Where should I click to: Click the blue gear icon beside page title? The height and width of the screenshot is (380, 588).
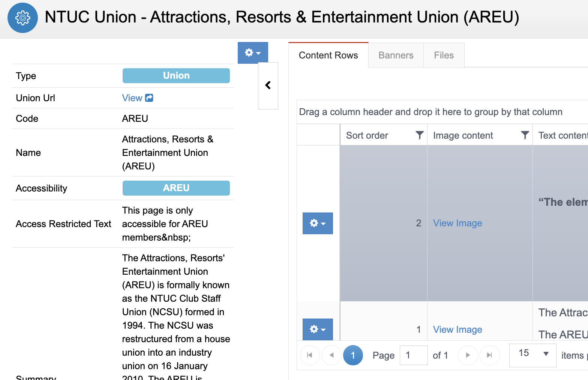pos(22,18)
